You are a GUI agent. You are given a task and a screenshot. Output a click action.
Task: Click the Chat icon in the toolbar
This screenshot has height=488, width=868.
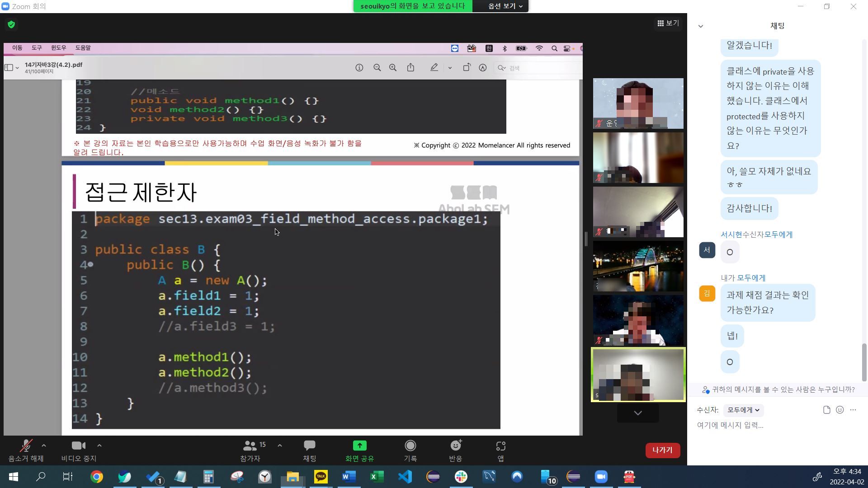click(309, 450)
